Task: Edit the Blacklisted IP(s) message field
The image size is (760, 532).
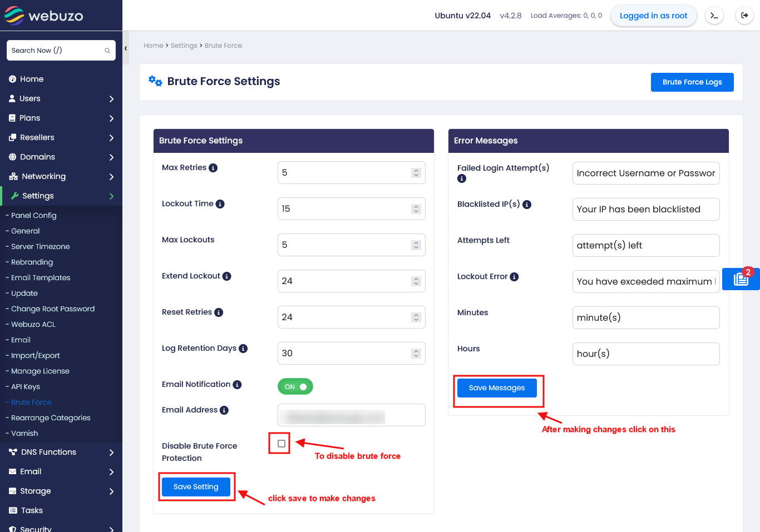Action: pos(646,210)
